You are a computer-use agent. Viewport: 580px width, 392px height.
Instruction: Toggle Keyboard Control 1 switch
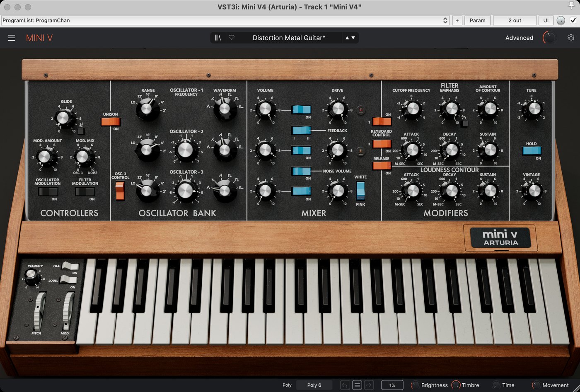[x=382, y=121]
